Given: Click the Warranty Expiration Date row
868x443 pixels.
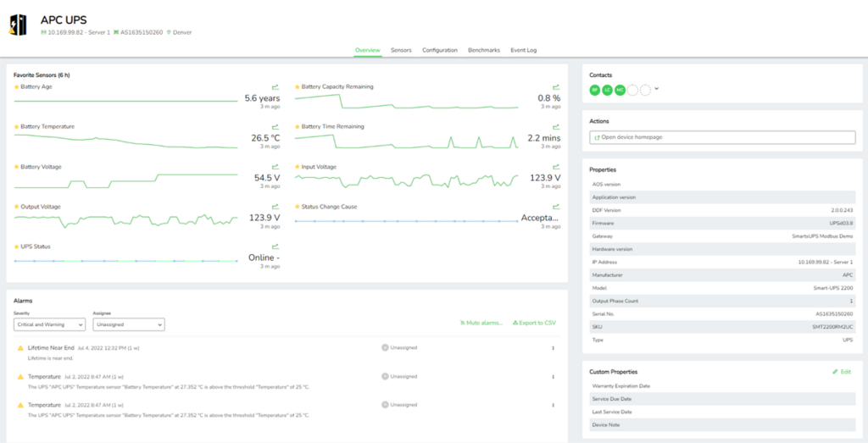Looking at the screenshot, I should (722, 386).
